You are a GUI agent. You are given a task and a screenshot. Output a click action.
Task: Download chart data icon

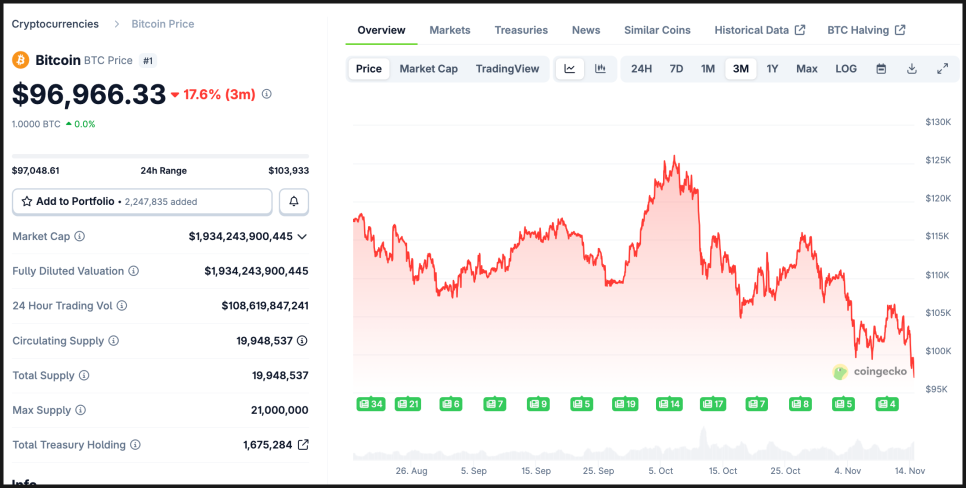pyautogui.click(x=912, y=69)
